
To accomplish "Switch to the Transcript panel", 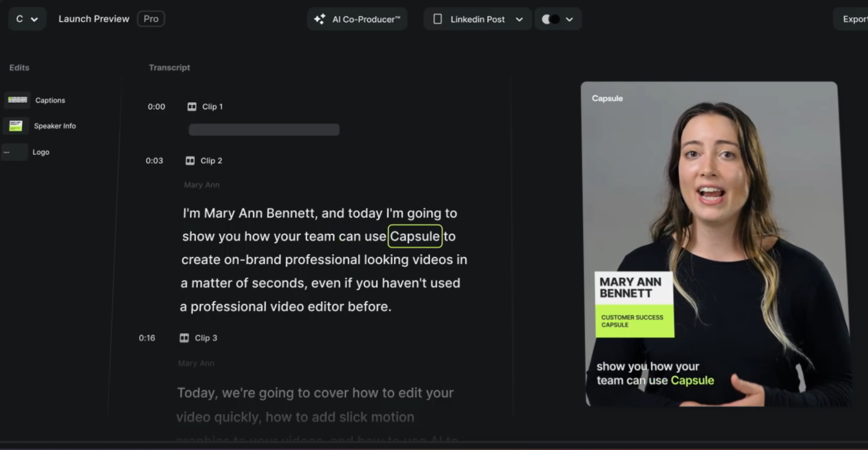I will [x=169, y=67].
